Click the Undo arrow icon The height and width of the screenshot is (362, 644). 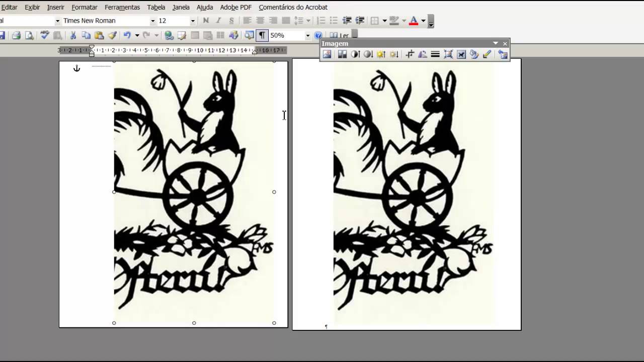(127, 35)
